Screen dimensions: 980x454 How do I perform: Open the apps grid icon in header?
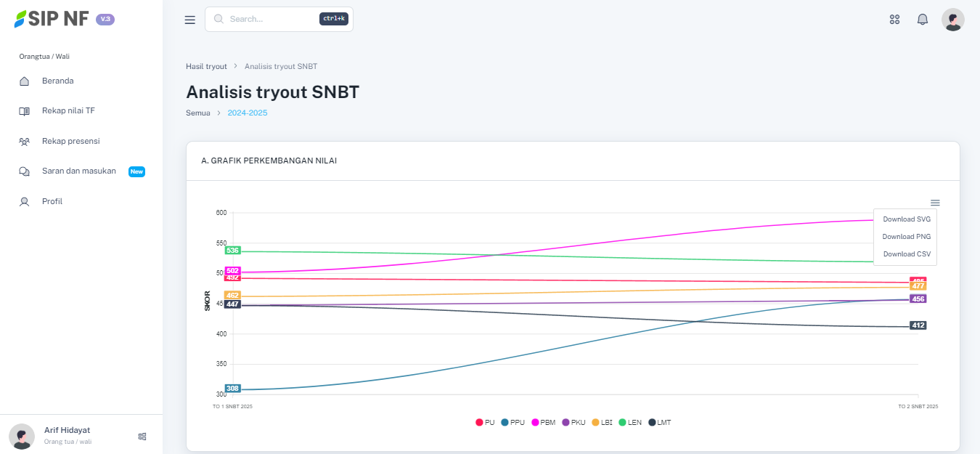click(x=894, y=20)
